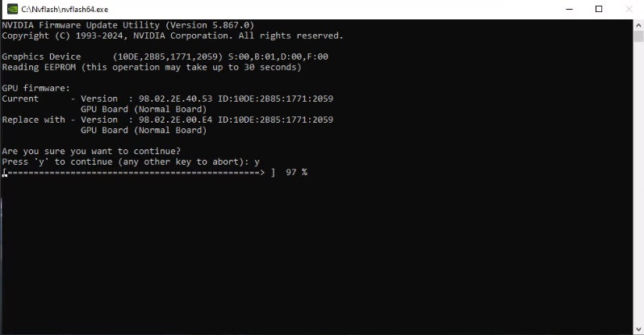Click the Copyright NVIDIA Corporation line
Screen dimensions: 644x335
[173, 36]
